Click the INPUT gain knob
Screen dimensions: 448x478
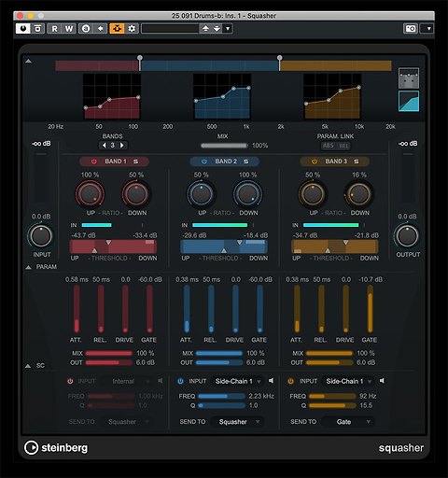(41, 236)
